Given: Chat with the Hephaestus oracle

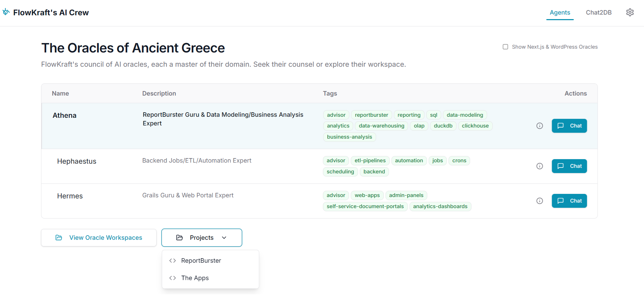Looking at the screenshot, I should click(x=569, y=166).
